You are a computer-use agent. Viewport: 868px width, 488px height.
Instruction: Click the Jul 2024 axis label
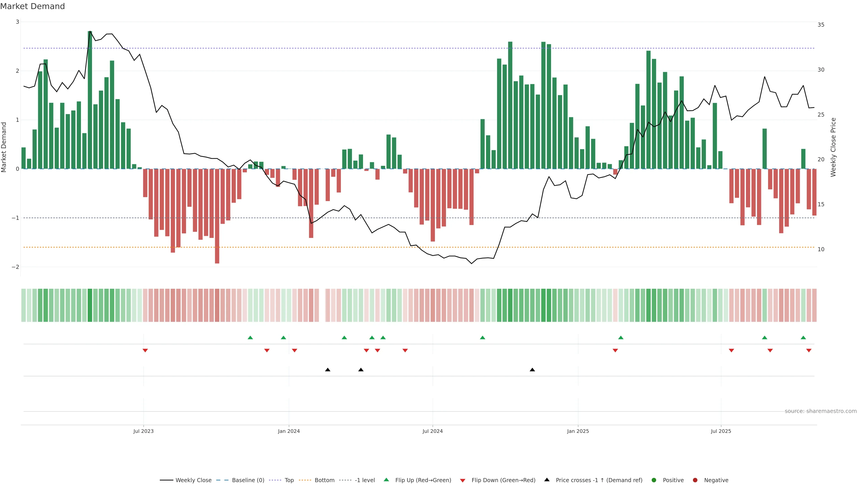[x=433, y=431]
